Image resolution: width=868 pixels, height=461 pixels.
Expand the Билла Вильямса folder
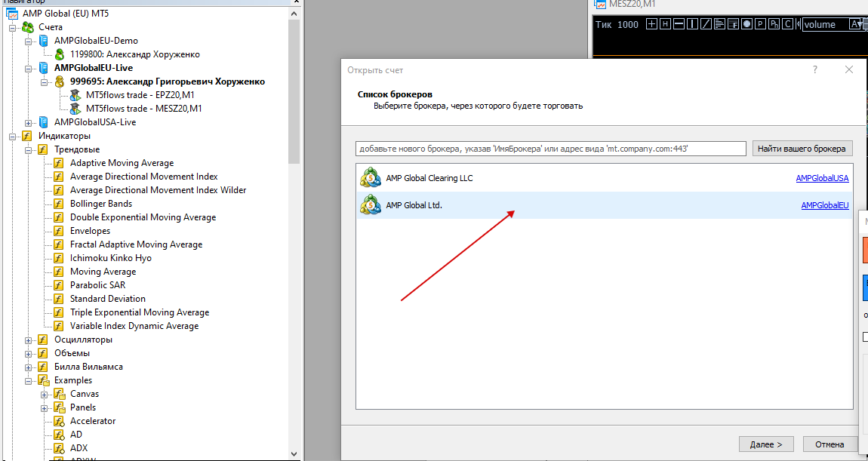pyautogui.click(x=28, y=367)
